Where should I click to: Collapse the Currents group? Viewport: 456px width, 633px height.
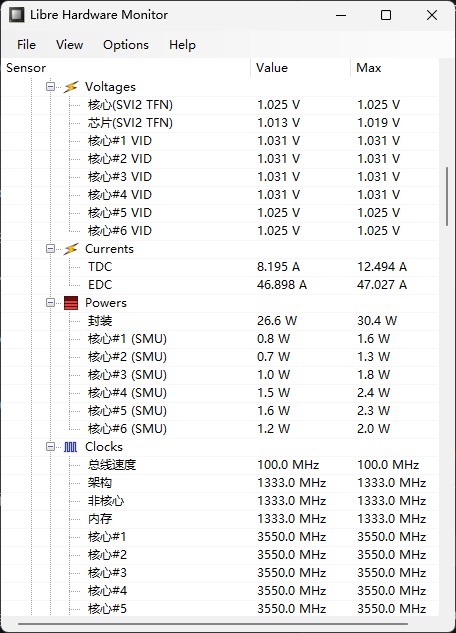coord(50,249)
